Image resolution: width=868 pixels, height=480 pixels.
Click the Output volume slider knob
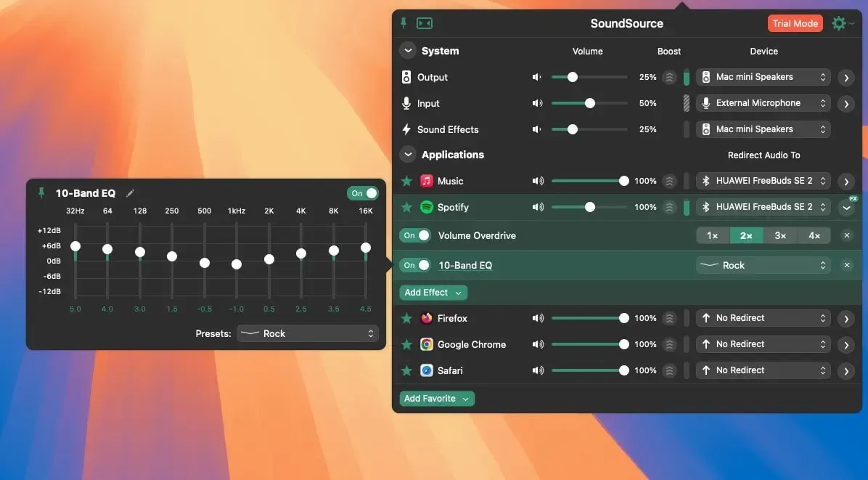(x=573, y=77)
